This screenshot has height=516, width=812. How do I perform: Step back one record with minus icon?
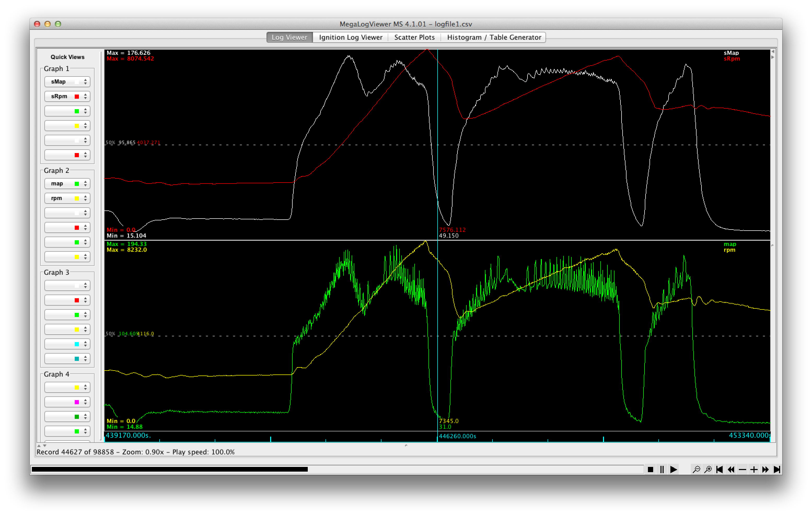coord(743,470)
